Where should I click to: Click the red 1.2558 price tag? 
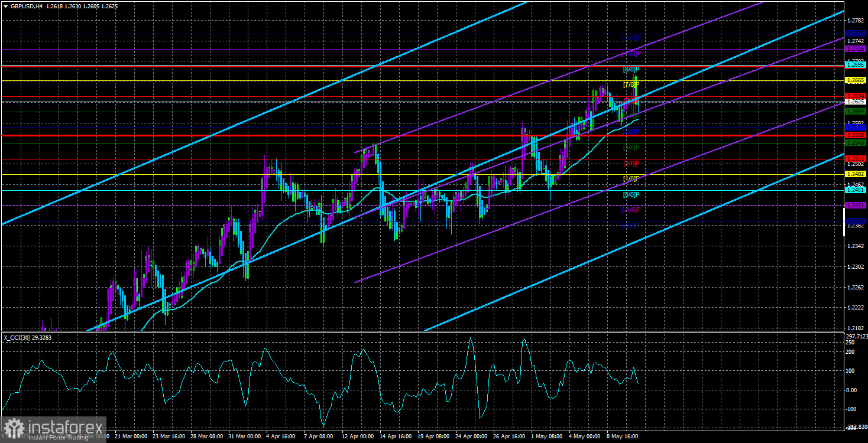click(856, 135)
